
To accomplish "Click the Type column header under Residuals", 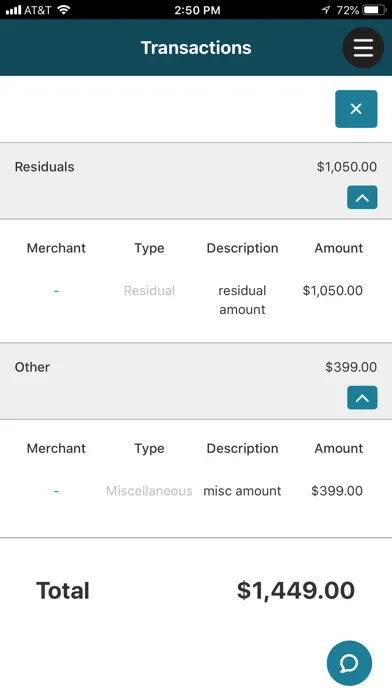I will coord(149,248).
